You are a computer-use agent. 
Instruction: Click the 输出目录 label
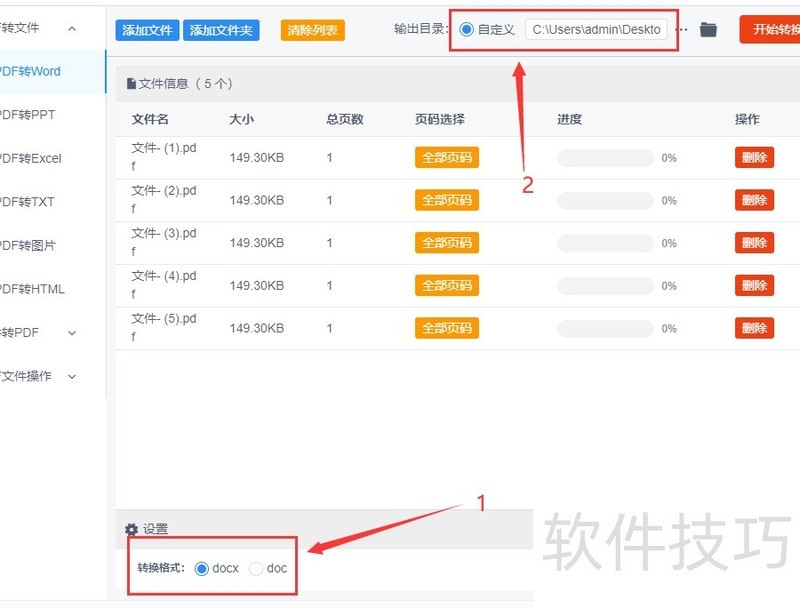[421, 29]
